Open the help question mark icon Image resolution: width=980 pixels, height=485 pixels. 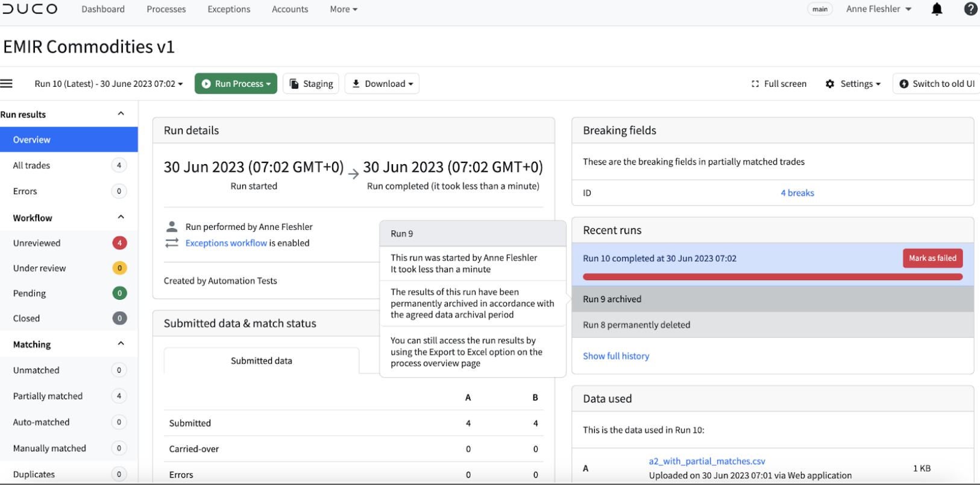pos(970,9)
